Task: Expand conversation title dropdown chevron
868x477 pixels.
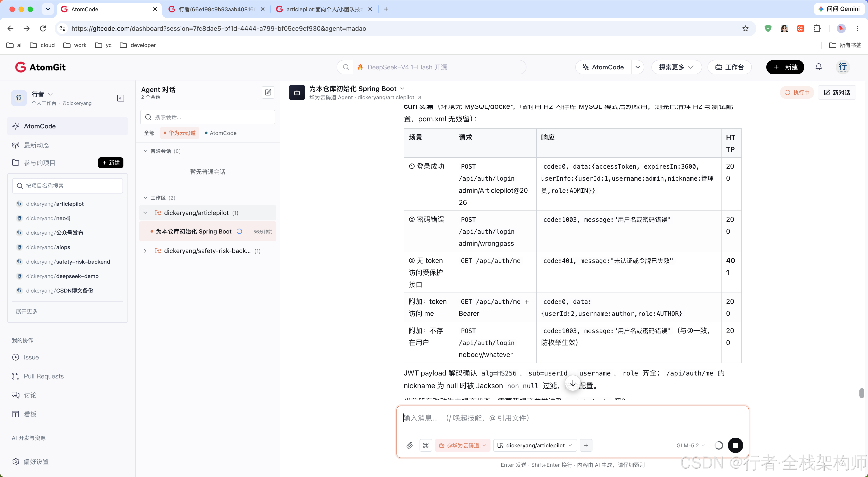Action: [x=402, y=89]
